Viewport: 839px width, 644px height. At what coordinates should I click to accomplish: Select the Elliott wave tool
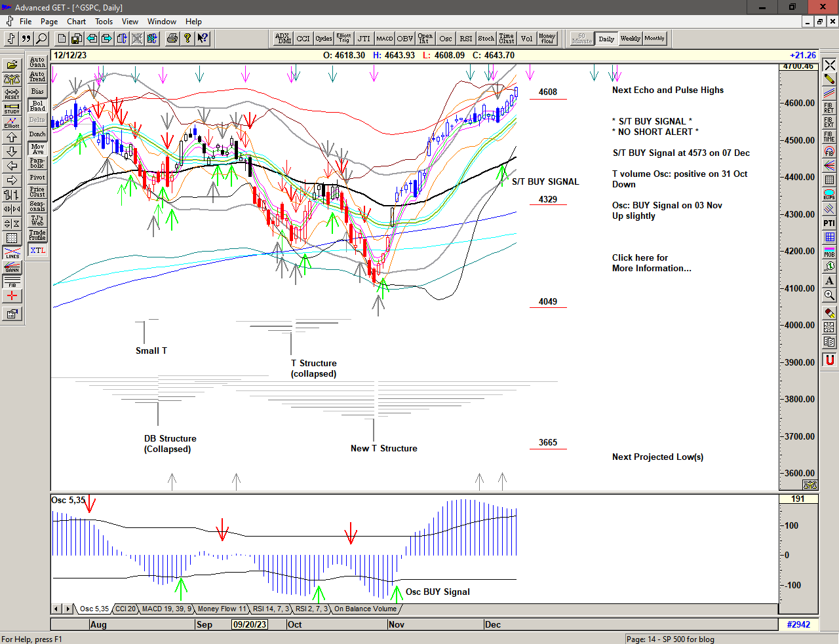[x=12, y=123]
